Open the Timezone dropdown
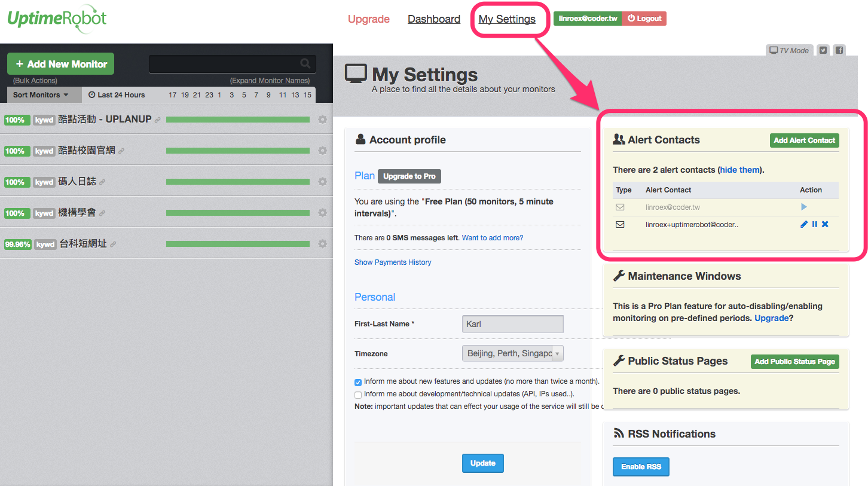 [x=513, y=353]
